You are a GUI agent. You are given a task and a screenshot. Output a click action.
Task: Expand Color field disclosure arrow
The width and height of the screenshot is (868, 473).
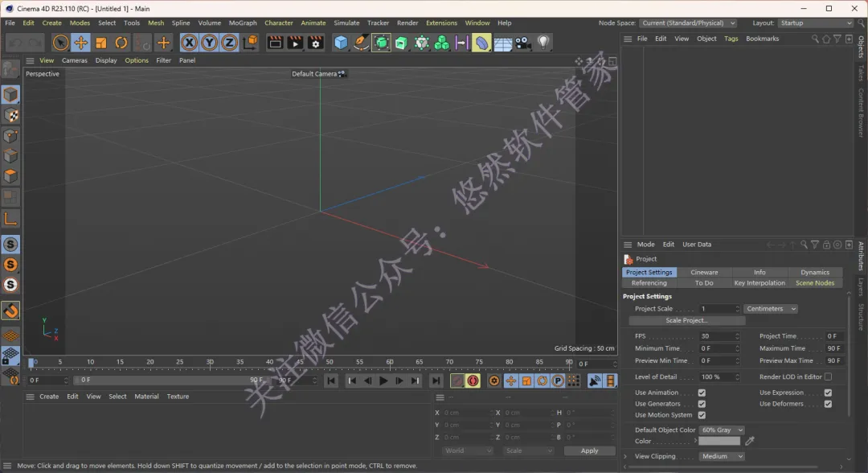coord(695,441)
